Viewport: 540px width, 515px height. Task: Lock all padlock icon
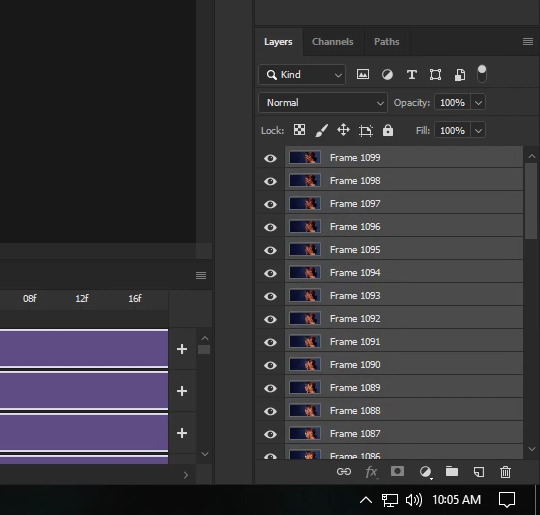pos(388,130)
